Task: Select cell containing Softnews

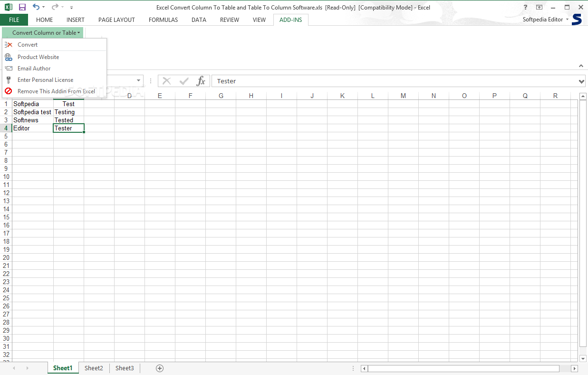Action: (x=32, y=120)
